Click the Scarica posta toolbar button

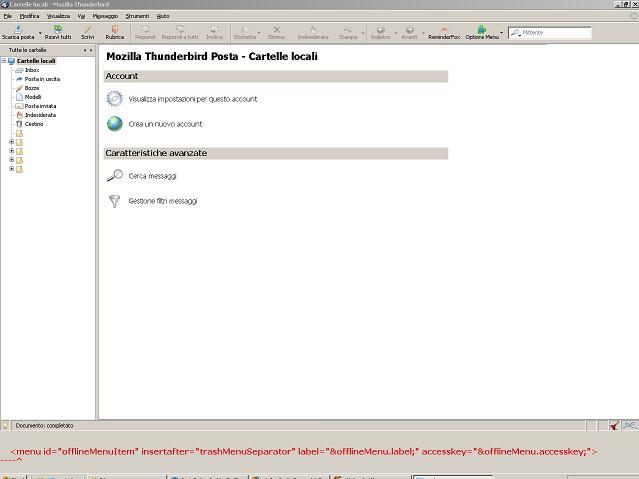pyautogui.click(x=18, y=33)
